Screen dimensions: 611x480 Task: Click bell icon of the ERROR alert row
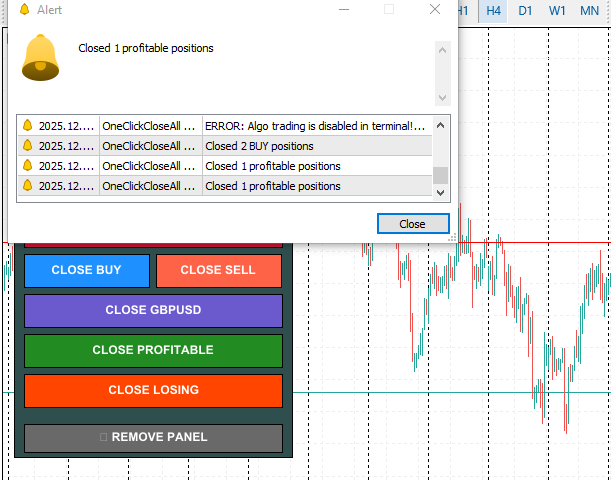28,126
